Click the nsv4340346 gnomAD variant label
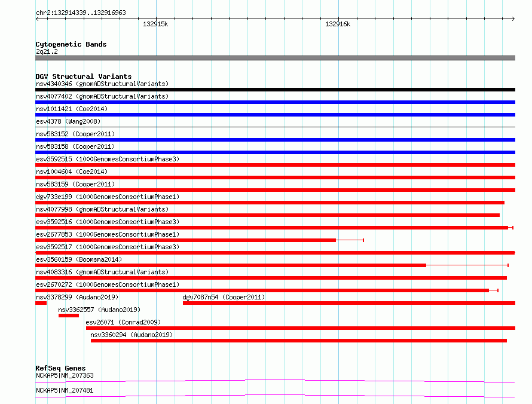This screenshot has height=404, width=532. point(102,84)
